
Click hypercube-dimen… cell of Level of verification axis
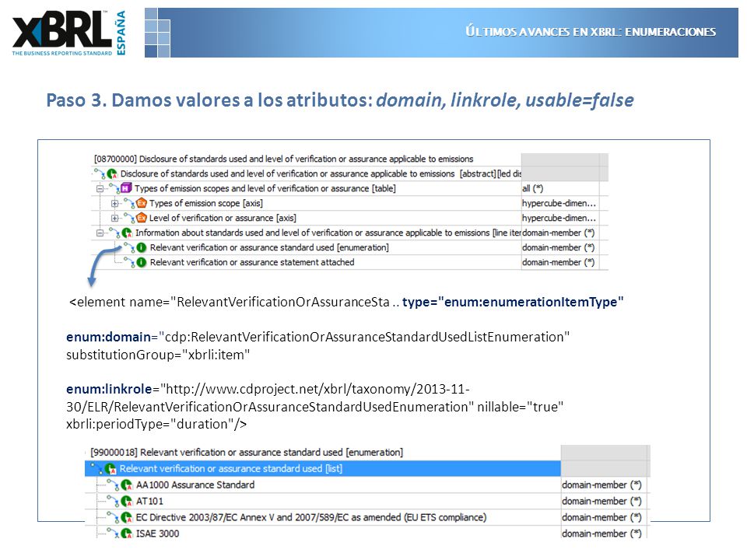(559, 218)
